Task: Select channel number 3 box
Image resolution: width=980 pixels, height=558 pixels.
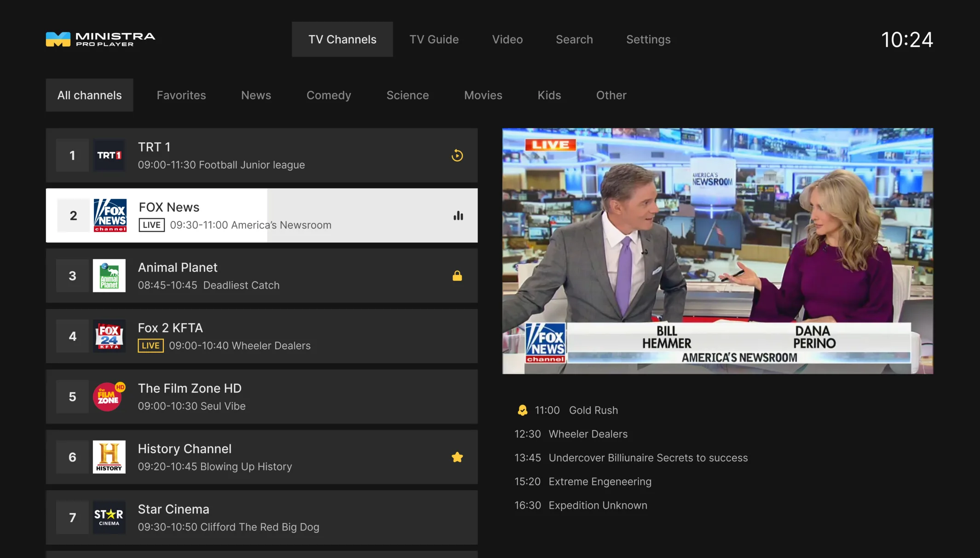Action: [72, 276]
